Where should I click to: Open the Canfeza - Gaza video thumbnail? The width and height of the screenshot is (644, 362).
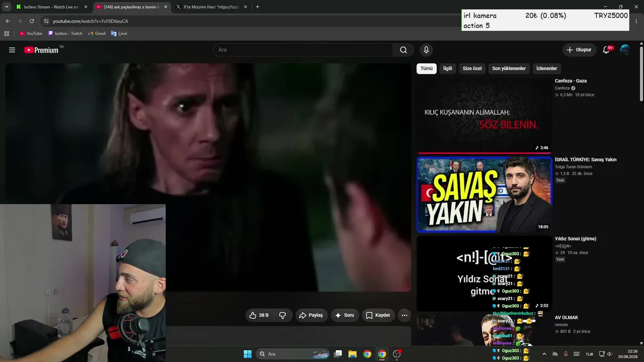tap(484, 116)
